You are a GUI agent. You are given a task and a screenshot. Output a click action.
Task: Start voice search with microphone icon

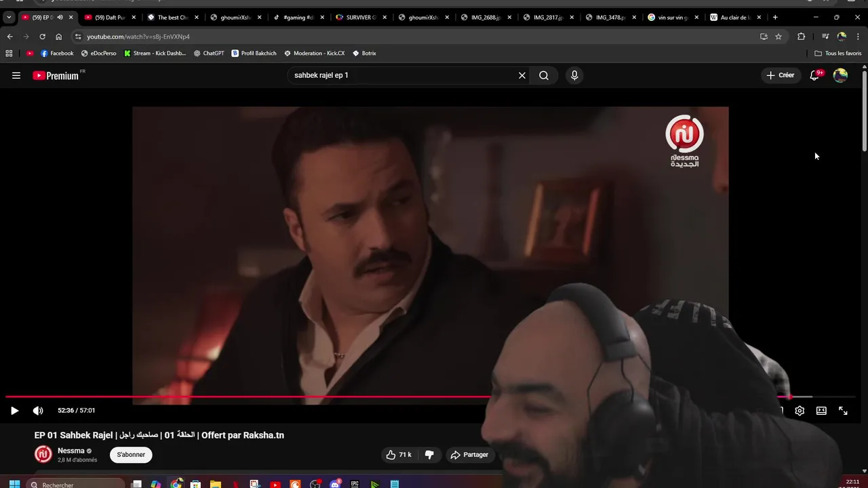pyautogui.click(x=574, y=75)
